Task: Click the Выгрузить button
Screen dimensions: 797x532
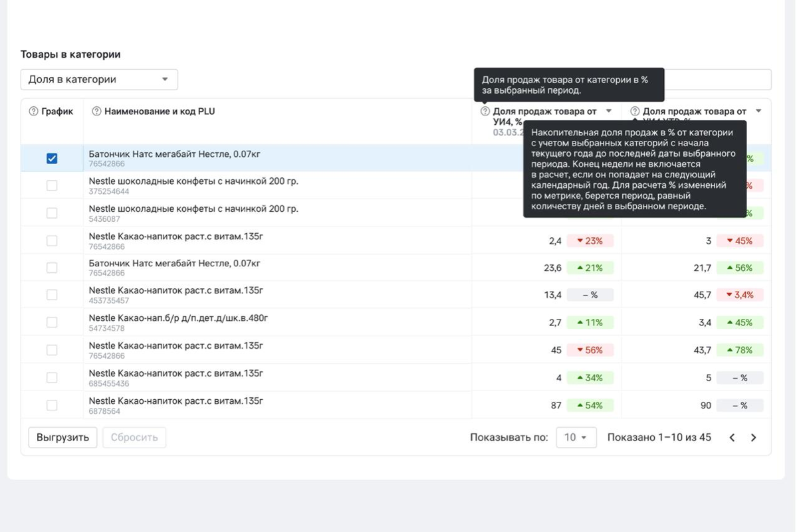Action: click(62, 438)
